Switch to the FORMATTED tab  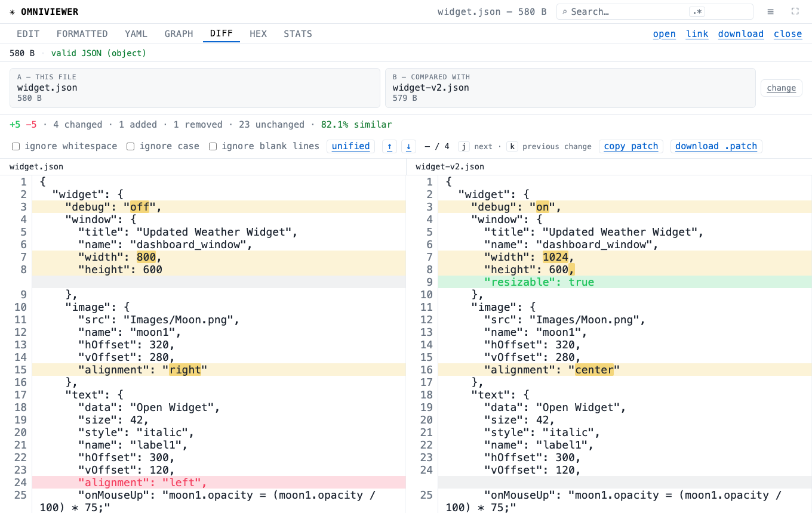coord(82,34)
